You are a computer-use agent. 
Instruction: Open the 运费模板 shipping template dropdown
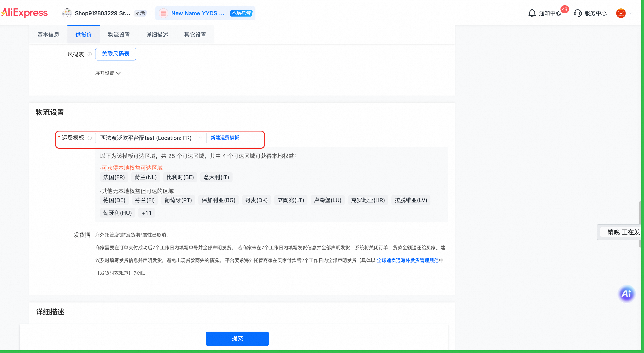click(x=151, y=138)
